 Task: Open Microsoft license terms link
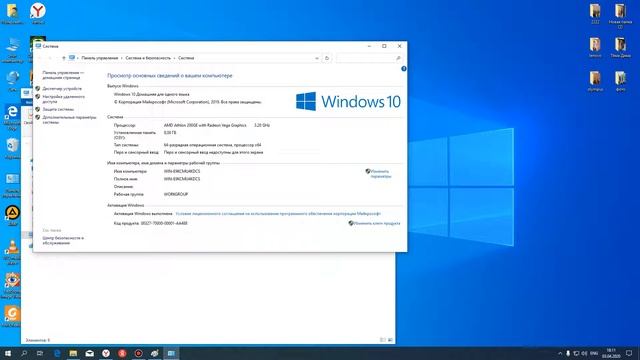click(278, 213)
